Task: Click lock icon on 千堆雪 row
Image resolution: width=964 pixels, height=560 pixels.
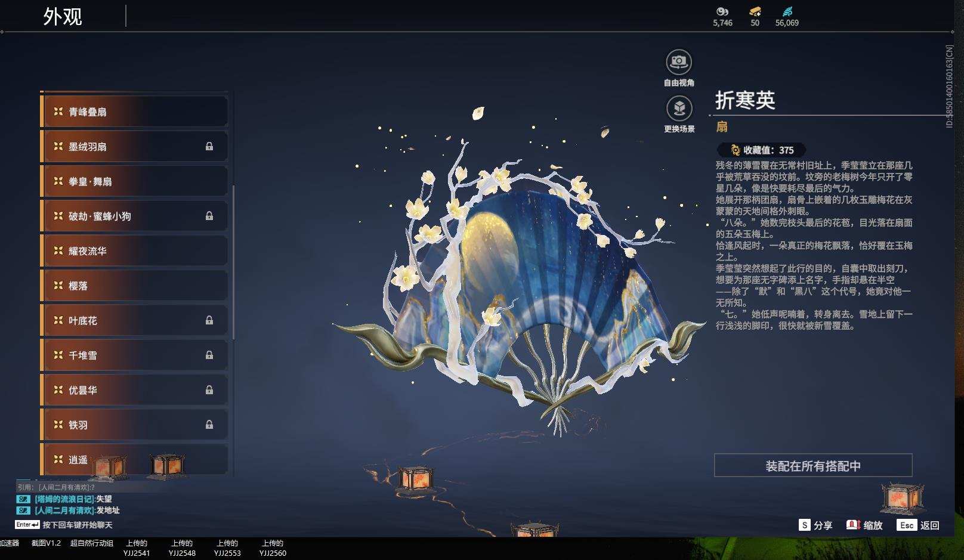Action: pos(209,355)
